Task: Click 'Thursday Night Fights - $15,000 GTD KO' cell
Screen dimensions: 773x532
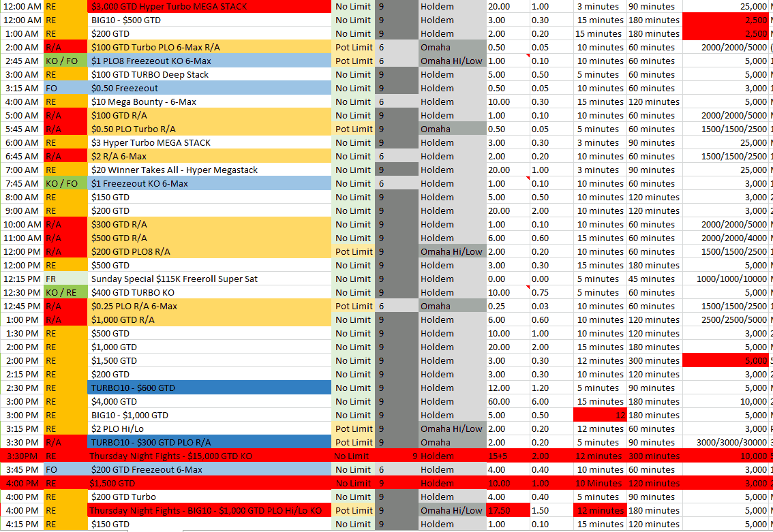Action: [209, 456]
